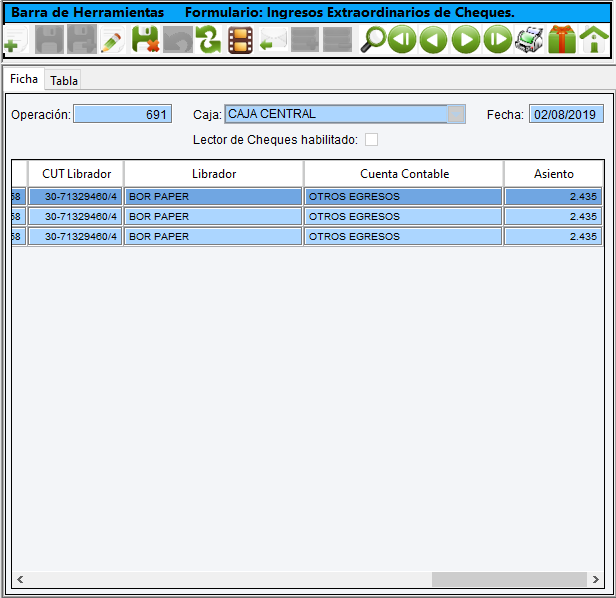Click the greyed-out save-and-continue floppy icon
Viewport: 616px width, 598px height.
click(82, 40)
